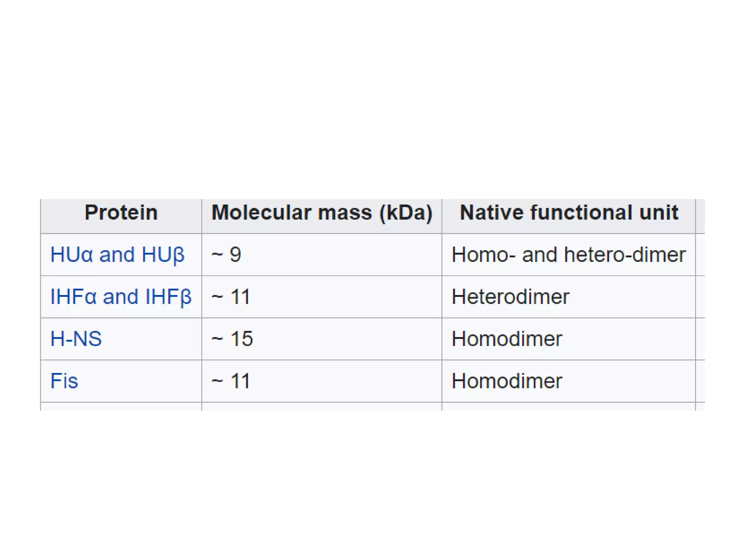Click the (kDa) text in header
The height and width of the screenshot is (560, 747).
406,213
